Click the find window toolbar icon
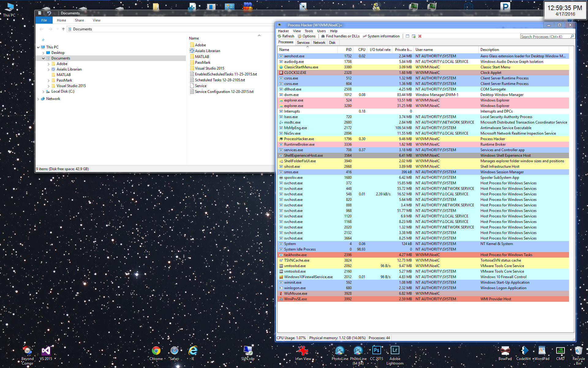 point(407,36)
